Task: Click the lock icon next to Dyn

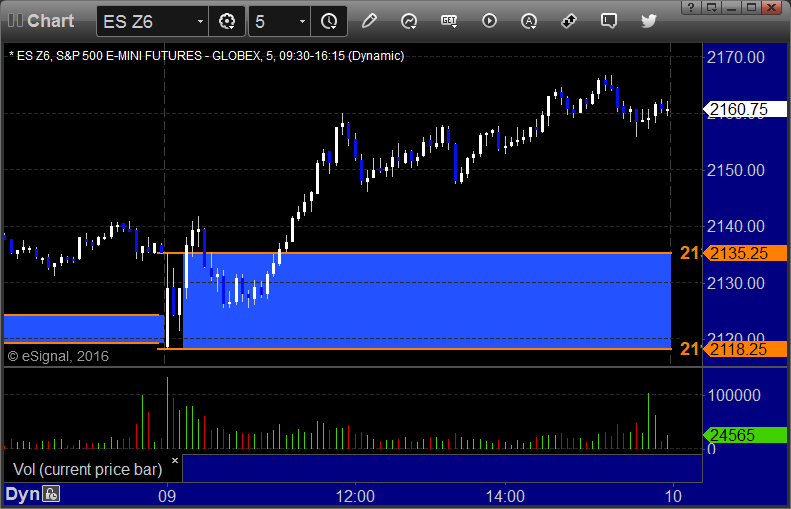Action: tap(51, 494)
